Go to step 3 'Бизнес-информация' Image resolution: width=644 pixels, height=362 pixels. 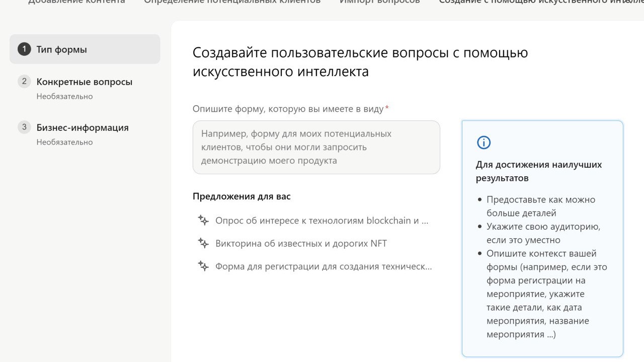tap(83, 127)
